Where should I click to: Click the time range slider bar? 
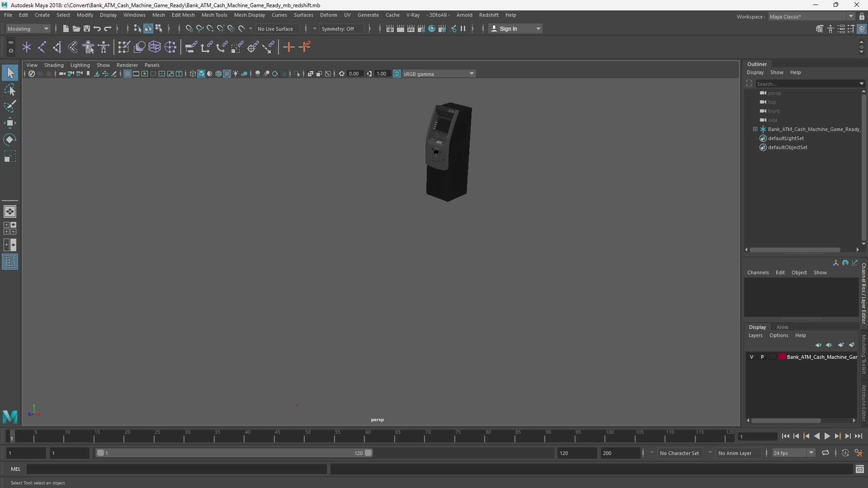234,453
